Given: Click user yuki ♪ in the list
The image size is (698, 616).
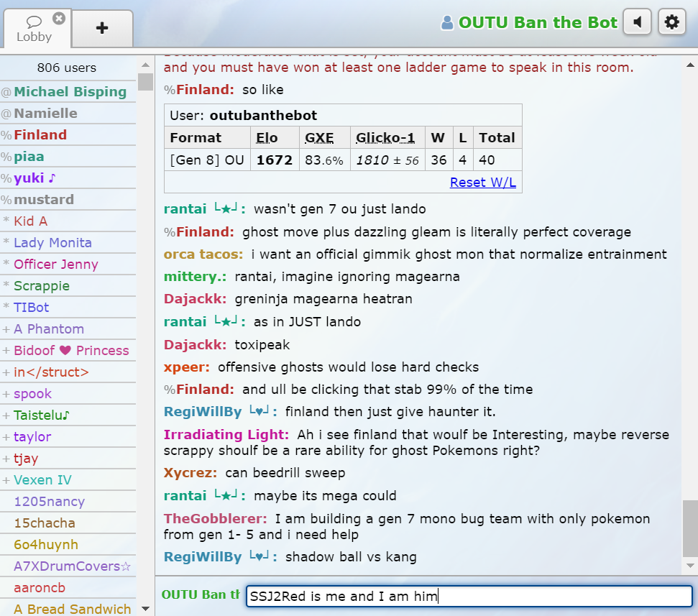Looking at the screenshot, I should click(68, 178).
